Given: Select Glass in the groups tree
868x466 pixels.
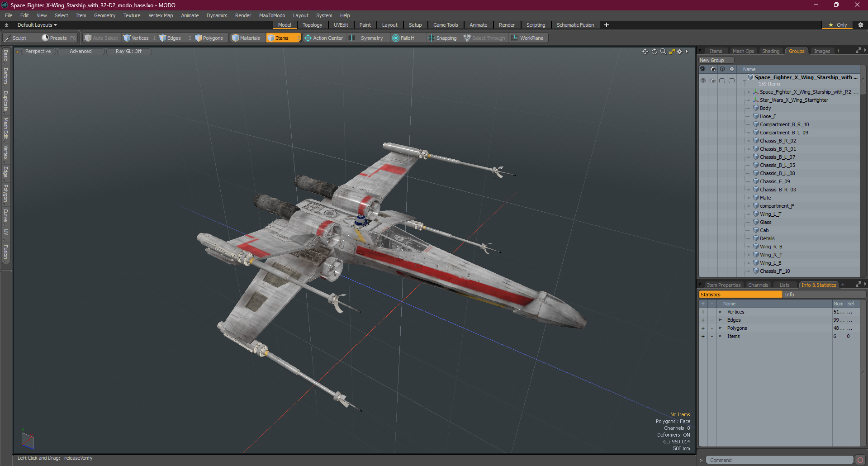Looking at the screenshot, I should [765, 222].
